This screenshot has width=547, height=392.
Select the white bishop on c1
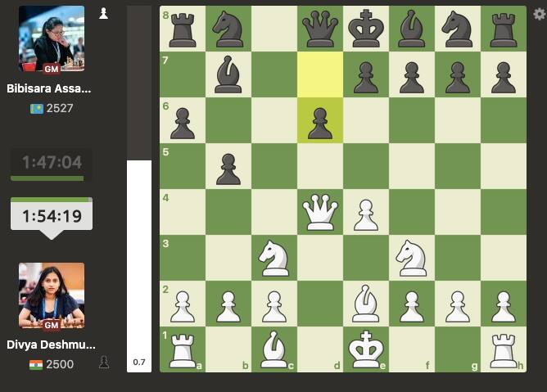click(x=273, y=349)
